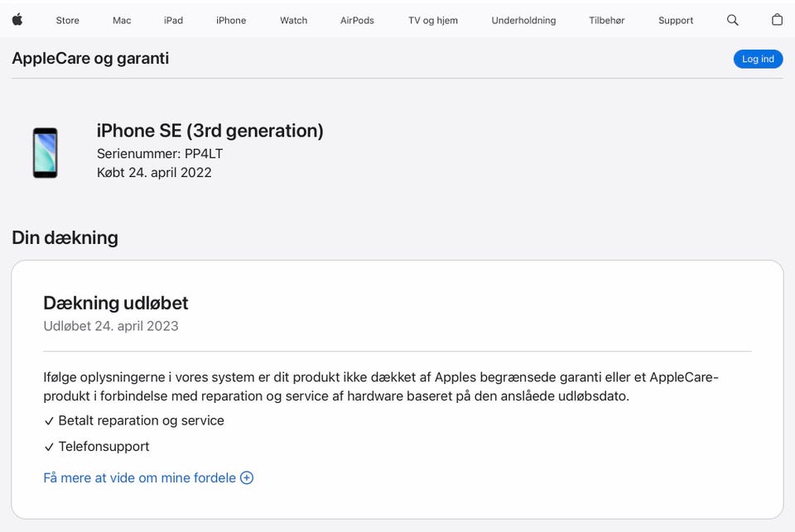Click the plus circle beside fordele link
The height and width of the screenshot is (532, 795).
pyautogui.click(x=247, y=477)
